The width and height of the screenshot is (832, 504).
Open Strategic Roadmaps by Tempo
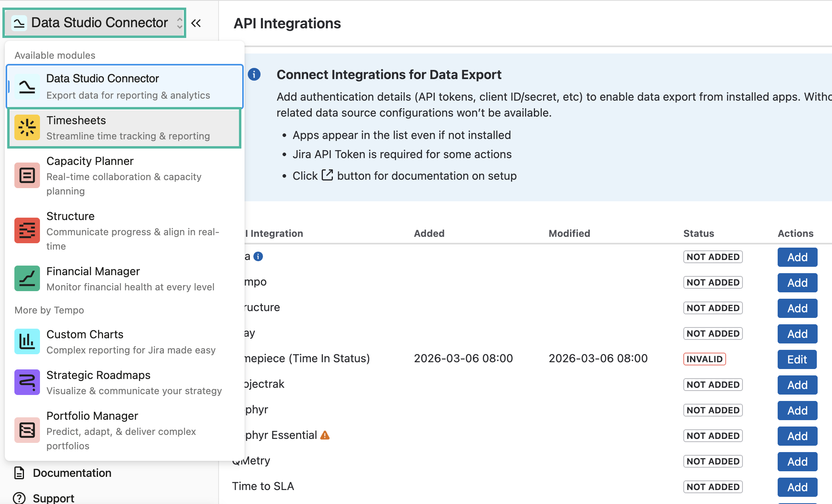[x=125, y=383]
